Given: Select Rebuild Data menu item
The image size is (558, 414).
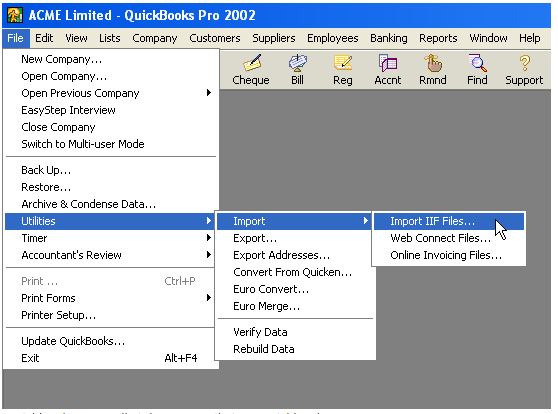Looking at the screenshot, I should pyautogui.click(x=295, y=349).
